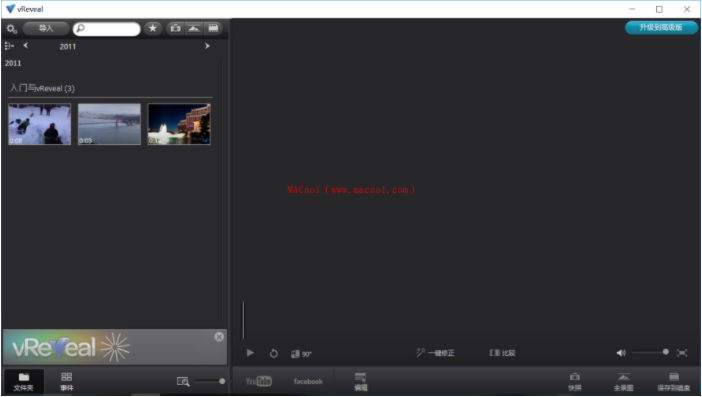The width and height of the screenshot is (702, 397).
Task: Go to the next year arrow
Action: point(207,46)
